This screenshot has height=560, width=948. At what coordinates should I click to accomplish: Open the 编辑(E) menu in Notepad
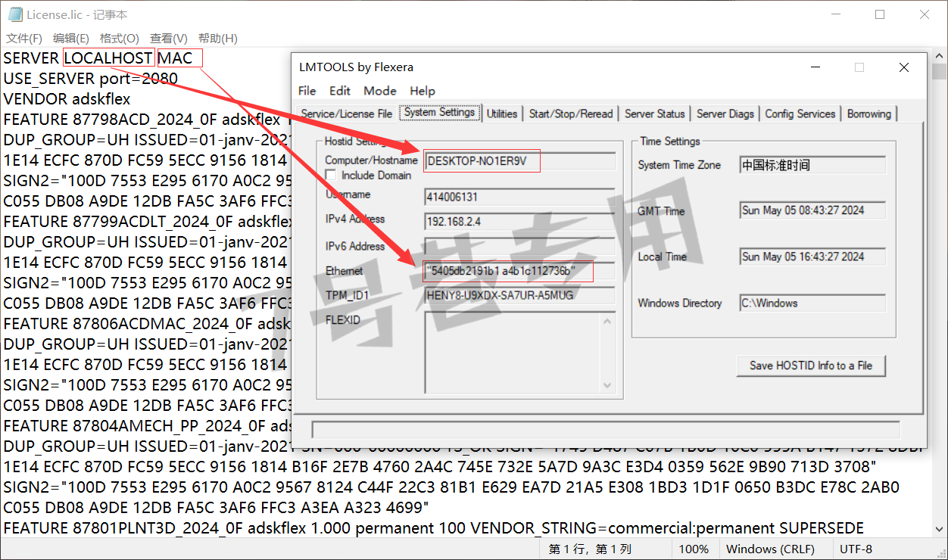coord(71,39)
